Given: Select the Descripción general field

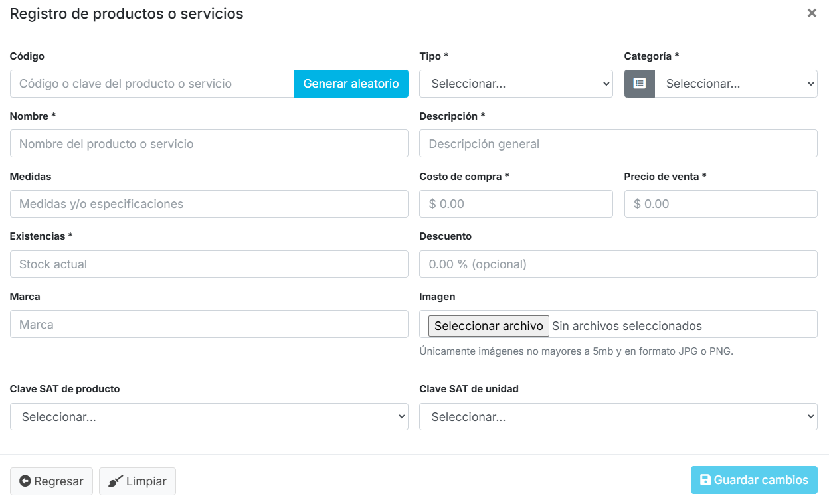Looking at the screenshot, I should tap(618, 144).
